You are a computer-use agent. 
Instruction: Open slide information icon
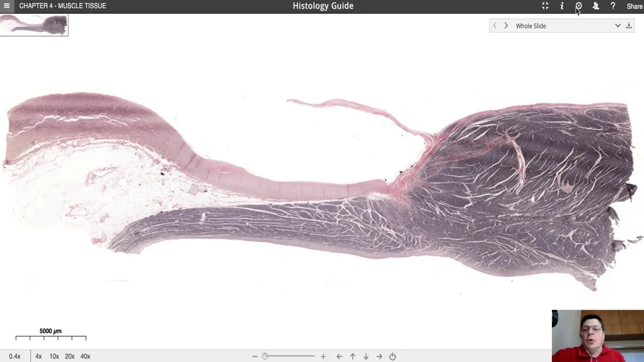[x=562, y=6]
